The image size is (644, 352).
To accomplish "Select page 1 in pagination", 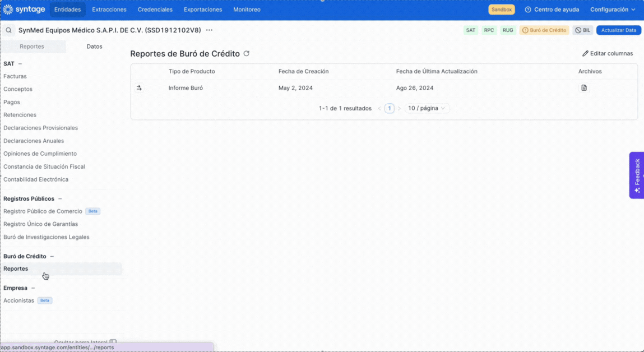I will pyautogui.click(x=390, y=108).
